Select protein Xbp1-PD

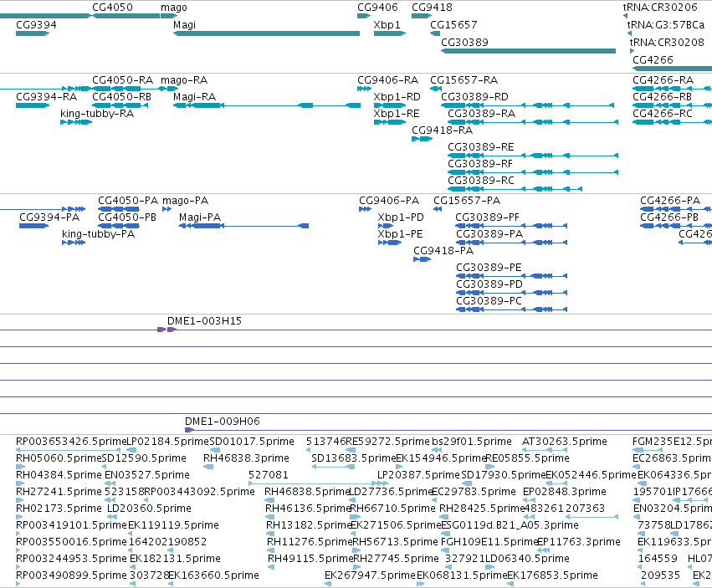click(386, 226)
